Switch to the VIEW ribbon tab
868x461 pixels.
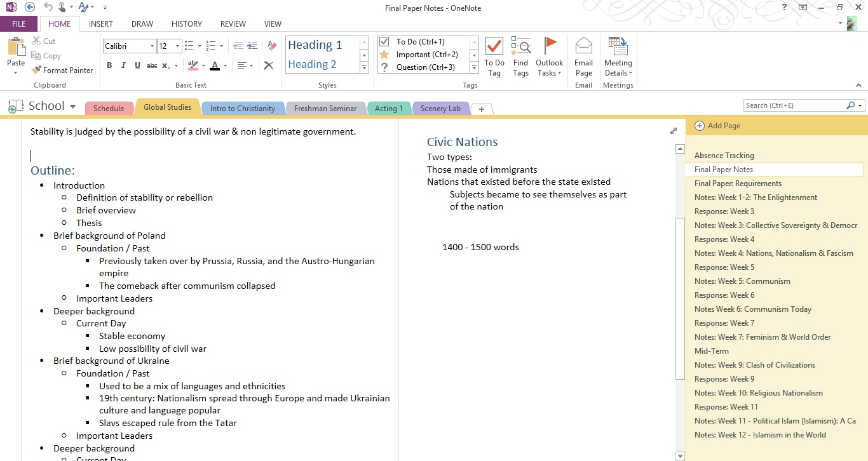tap(273, 24)
